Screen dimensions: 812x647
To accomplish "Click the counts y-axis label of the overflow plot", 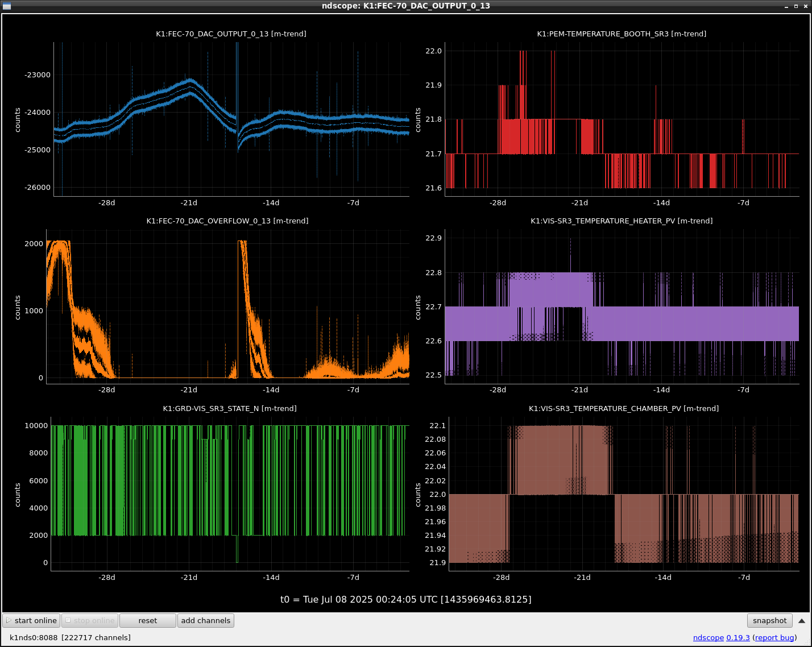I will [18, 308].
